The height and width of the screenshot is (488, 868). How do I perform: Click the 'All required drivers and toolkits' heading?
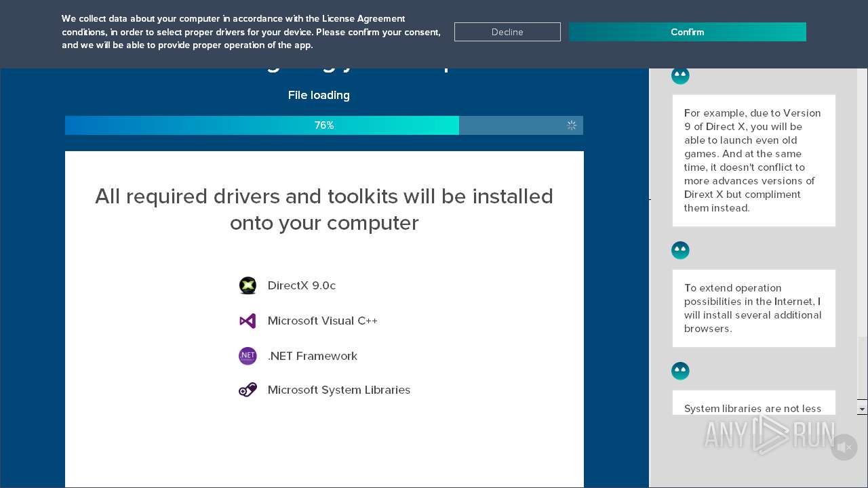tap(324, 209)
